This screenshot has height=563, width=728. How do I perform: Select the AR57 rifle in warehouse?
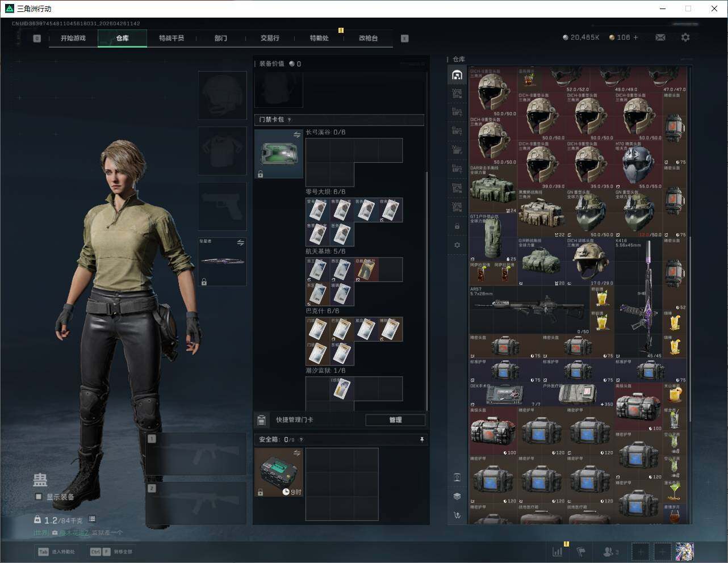coord(530,310)
